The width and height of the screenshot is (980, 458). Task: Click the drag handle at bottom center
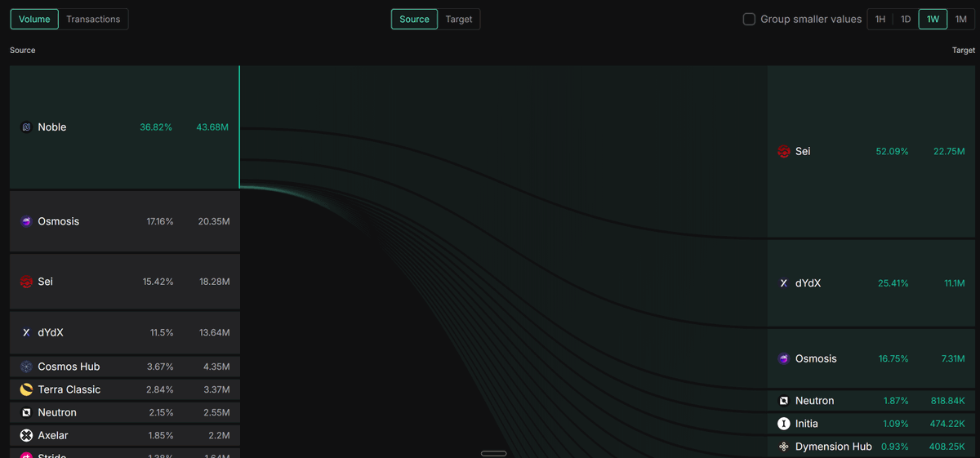493,453
